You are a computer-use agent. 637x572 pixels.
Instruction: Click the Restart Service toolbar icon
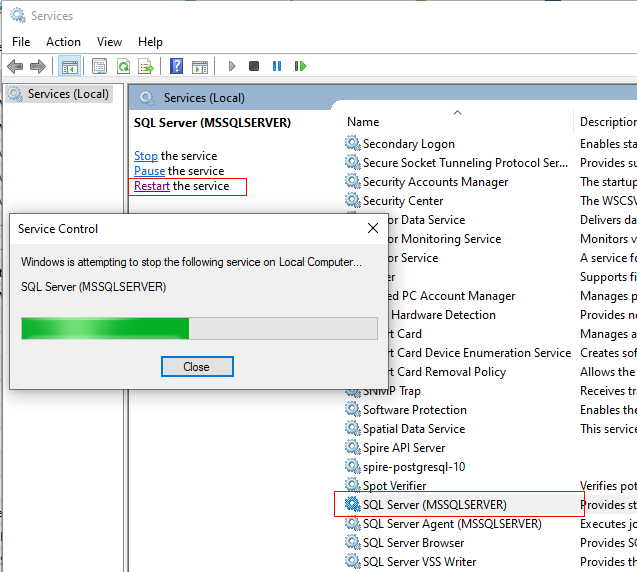coord(300,66)
